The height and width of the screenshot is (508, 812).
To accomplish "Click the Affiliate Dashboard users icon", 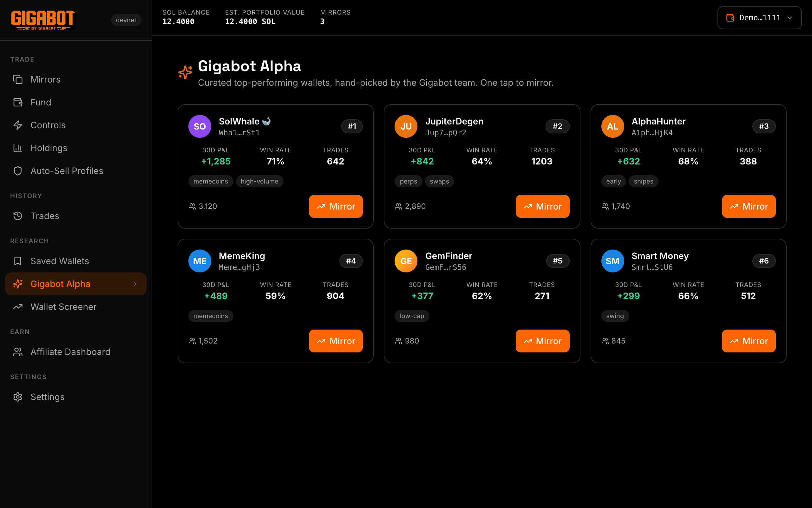I will pos(18,352).
